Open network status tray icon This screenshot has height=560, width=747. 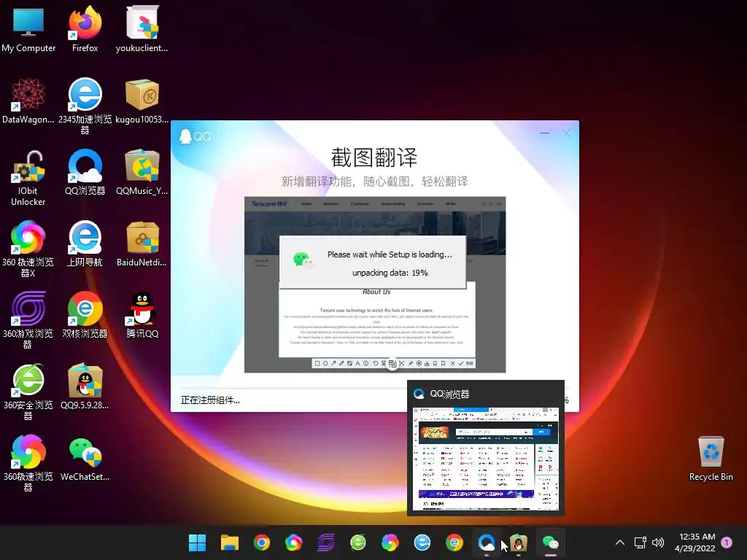[x=640, y=542]
